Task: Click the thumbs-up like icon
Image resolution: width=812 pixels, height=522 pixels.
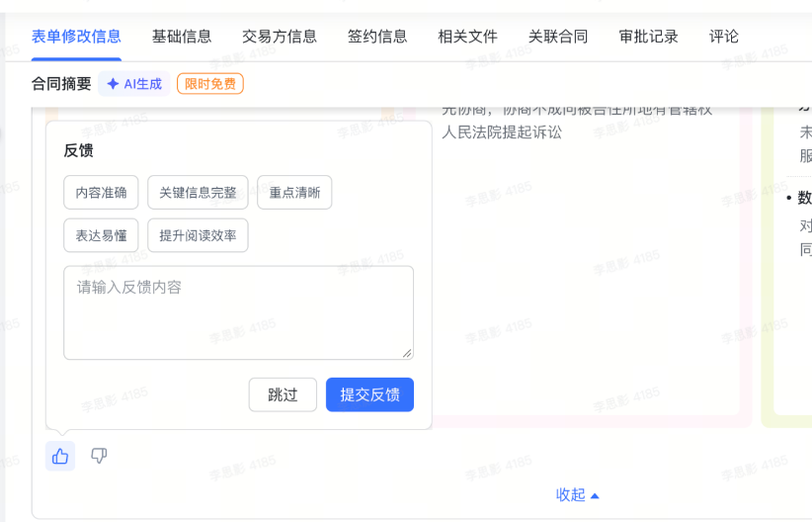Action: (60, 456)
